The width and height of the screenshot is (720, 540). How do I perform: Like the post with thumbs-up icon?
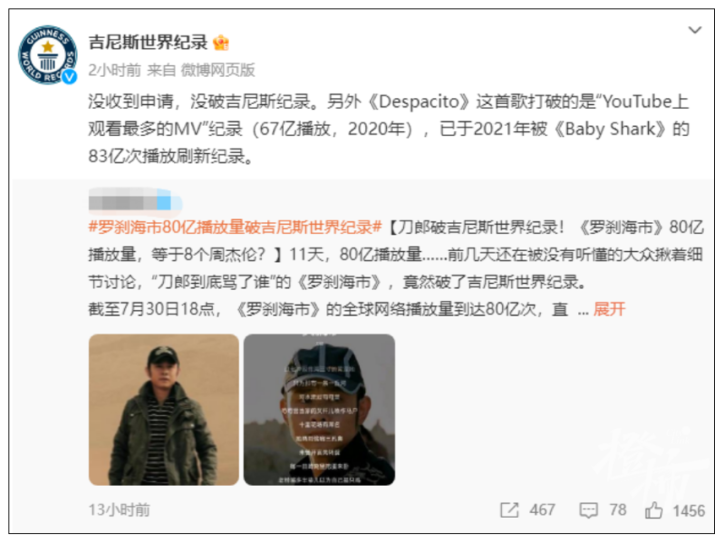(653, 510)
